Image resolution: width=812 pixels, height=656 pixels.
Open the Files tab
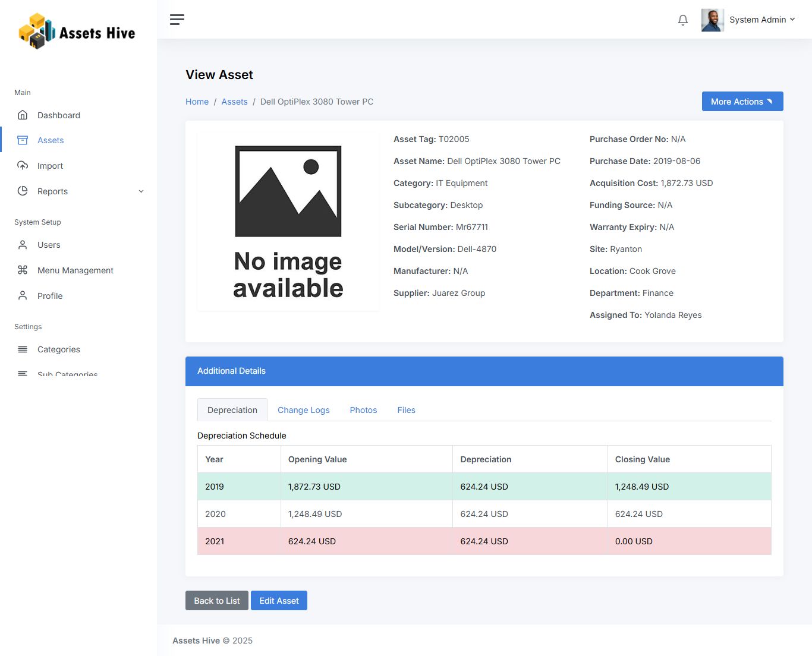click(x=406, y=410)
